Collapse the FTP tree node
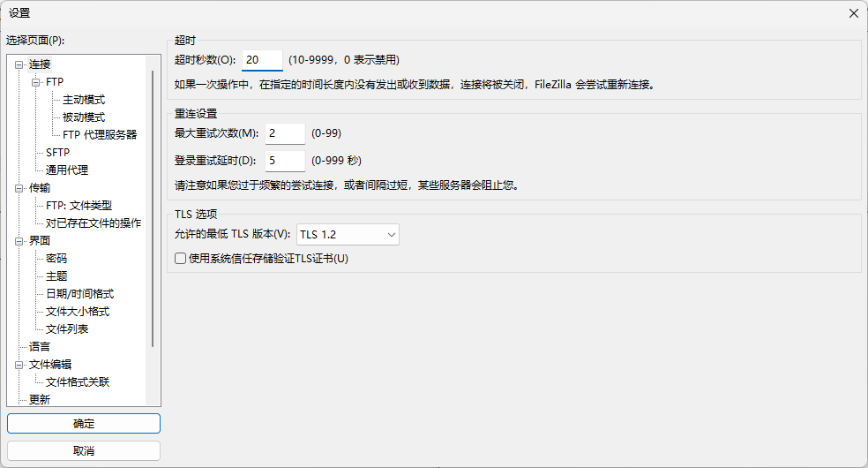 point(35,82)
